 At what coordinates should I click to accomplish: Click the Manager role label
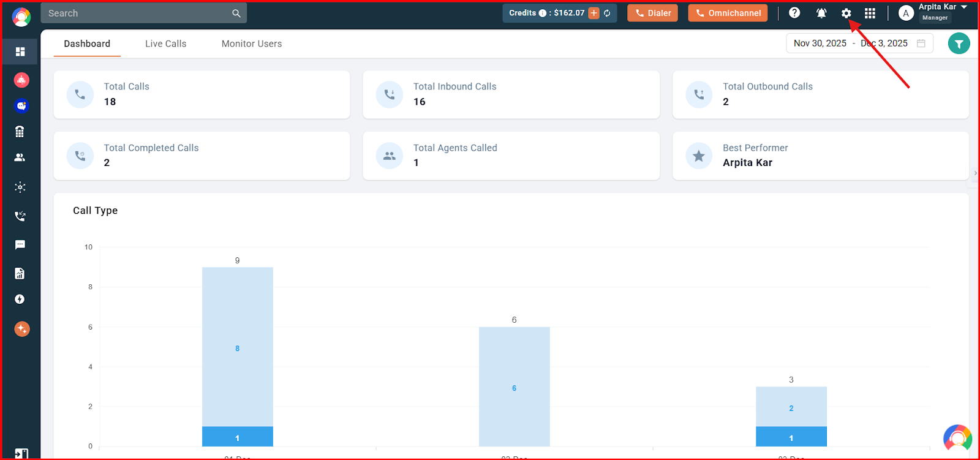935,18
